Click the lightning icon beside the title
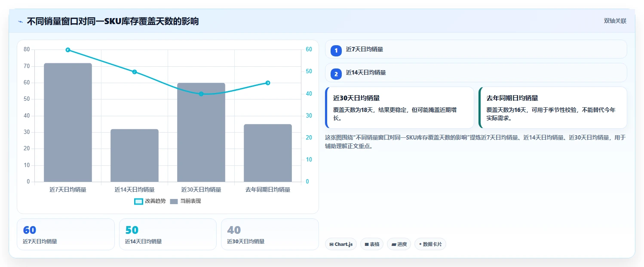The height and width of the screenshot is (267, 644). [x=20, y=22]
